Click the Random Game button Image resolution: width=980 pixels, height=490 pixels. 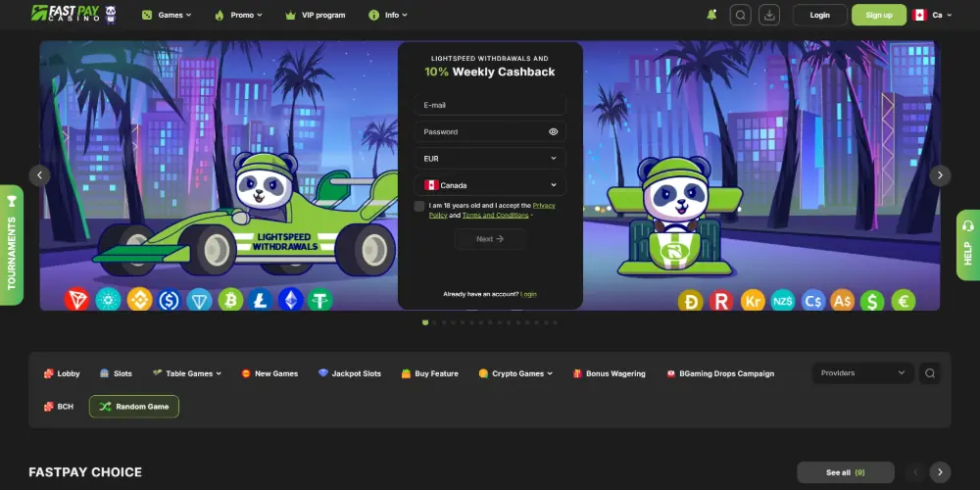133,407
